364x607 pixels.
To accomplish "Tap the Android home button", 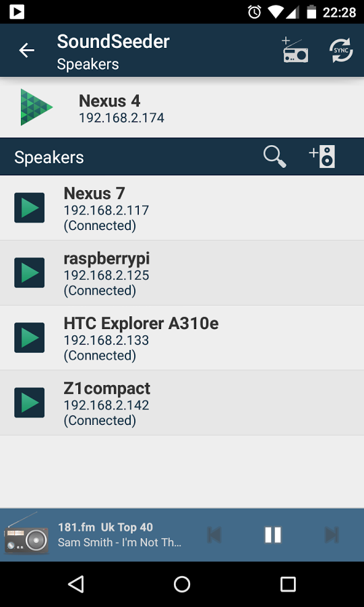I will coord(182,585).
